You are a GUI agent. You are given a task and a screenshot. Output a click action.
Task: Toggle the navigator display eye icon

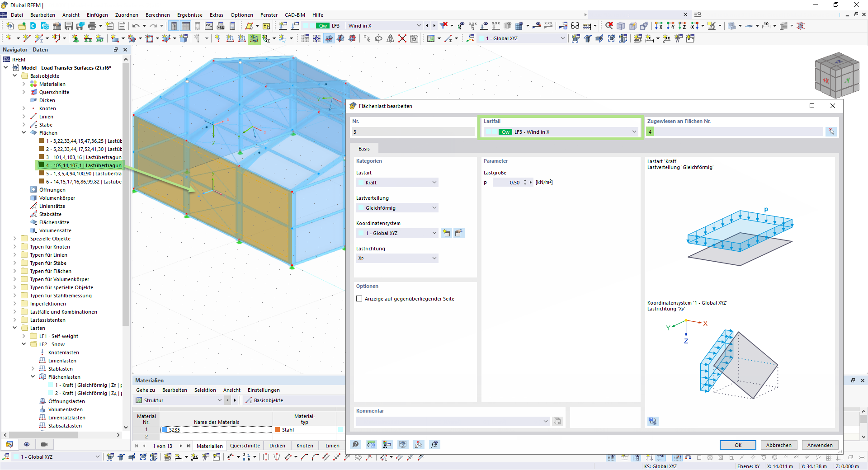click(x=27, y=444)
